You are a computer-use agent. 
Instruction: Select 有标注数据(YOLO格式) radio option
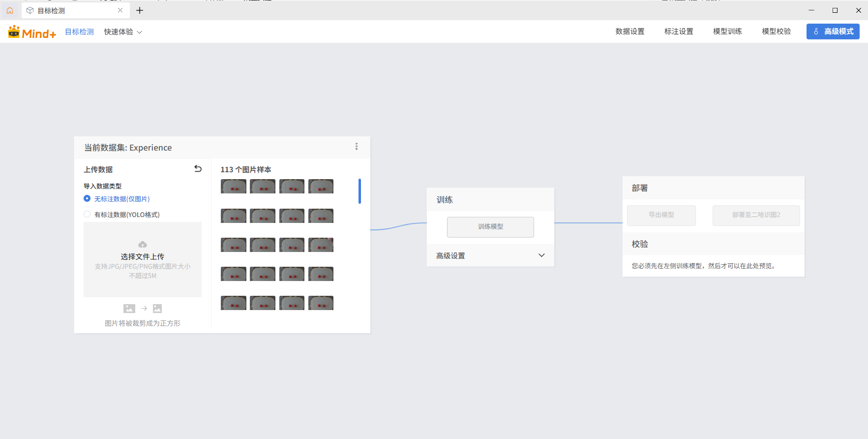coord(87,215)
